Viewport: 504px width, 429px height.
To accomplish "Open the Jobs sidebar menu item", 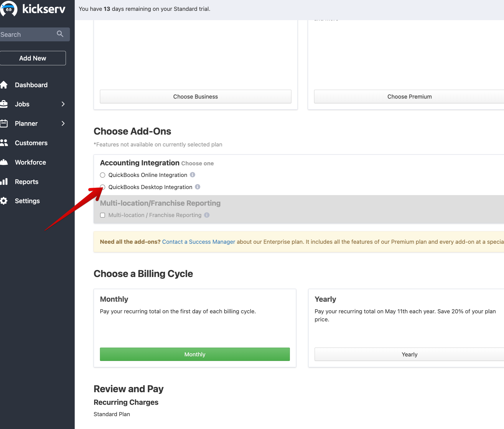I will click(22, 104).
